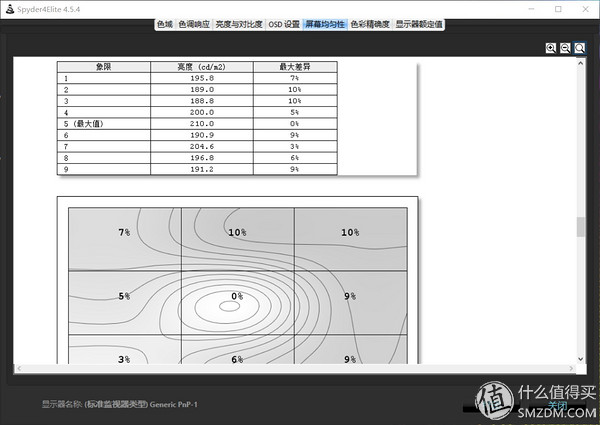Screen dimensions: 600x425
Task: Switch to the 色调响应 tab
Action: point(194,24)
